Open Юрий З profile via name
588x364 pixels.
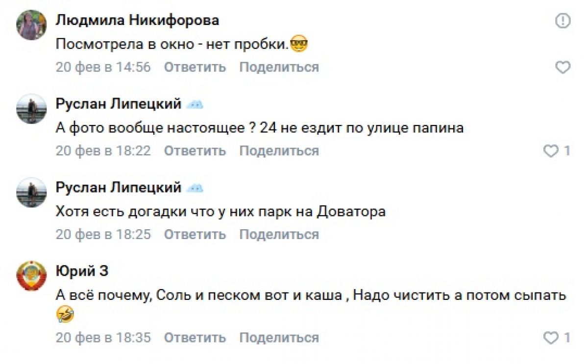coord(82,271)
